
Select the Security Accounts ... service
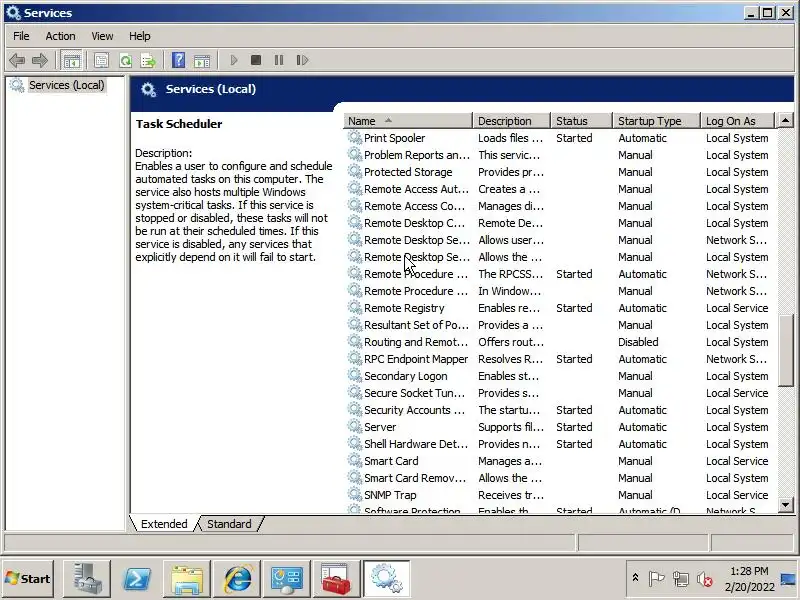coord(560,410)
